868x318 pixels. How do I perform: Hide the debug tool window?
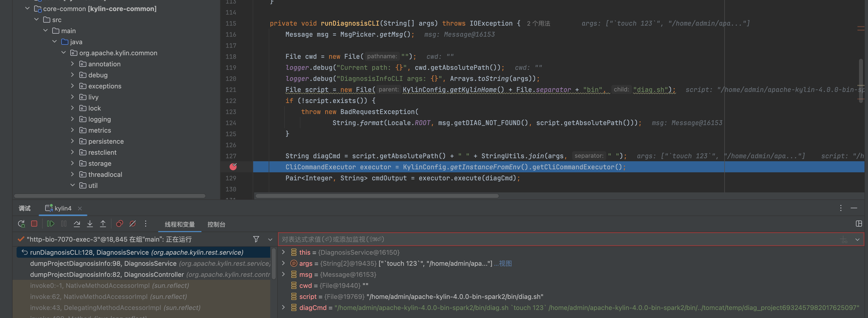(x=854, y=208)
